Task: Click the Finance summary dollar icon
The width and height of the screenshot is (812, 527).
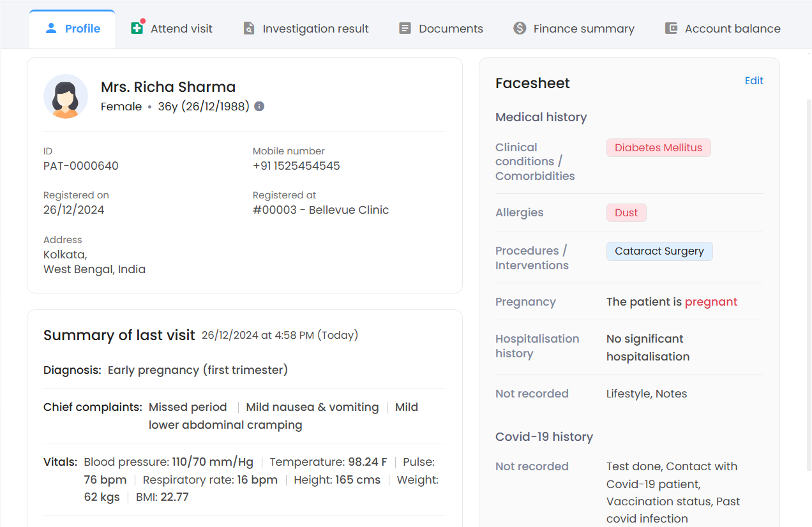Action: point(520,29)
